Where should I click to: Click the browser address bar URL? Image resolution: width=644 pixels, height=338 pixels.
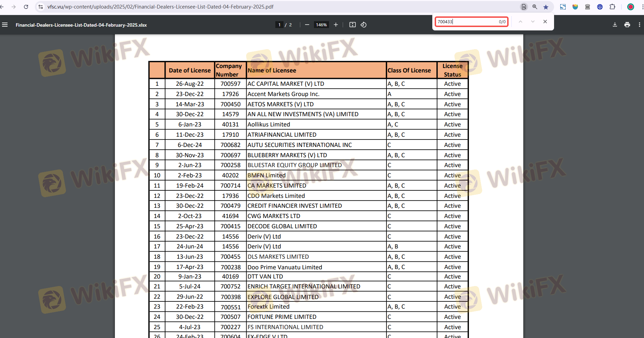tap(160, 7)
